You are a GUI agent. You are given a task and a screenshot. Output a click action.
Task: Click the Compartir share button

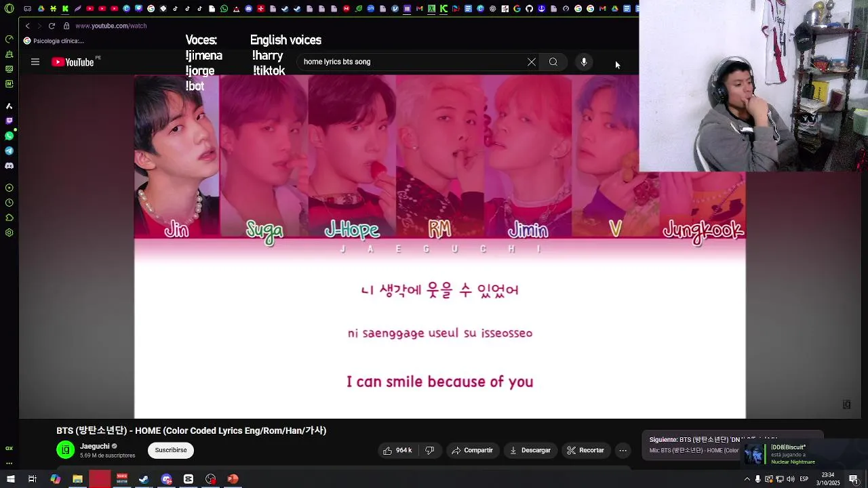(x=473, y=450)
